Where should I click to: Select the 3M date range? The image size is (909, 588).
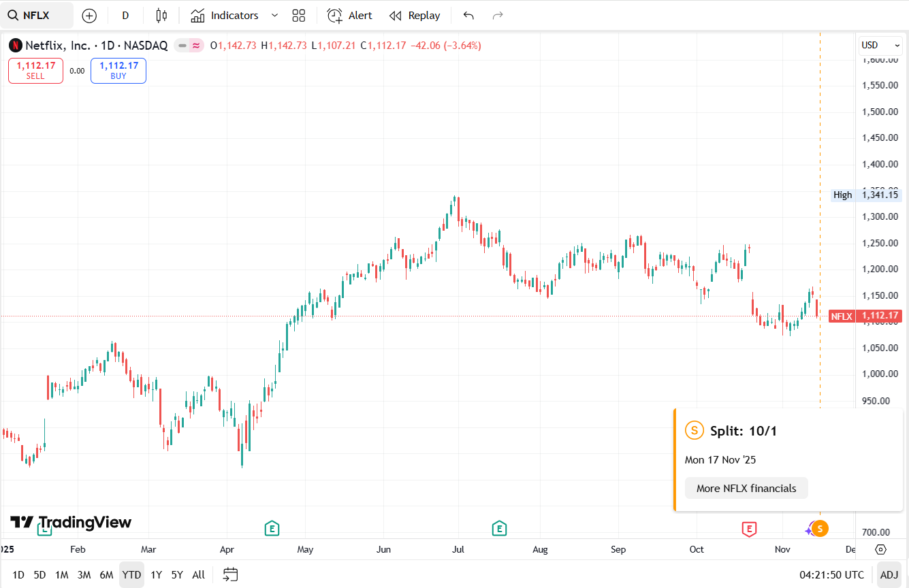84,575
